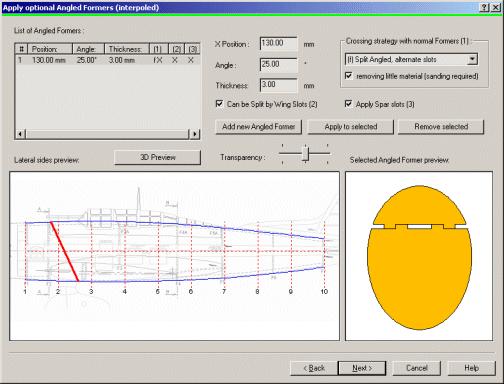Click list scrollbar right arrow
504x384 pixels.
(195, 134)
